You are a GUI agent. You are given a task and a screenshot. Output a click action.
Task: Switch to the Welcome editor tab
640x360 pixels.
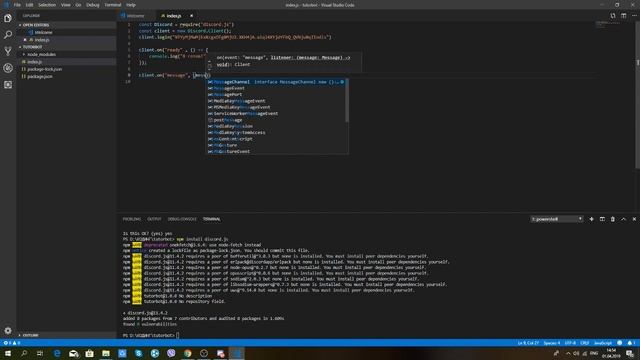tap(136, 16)
